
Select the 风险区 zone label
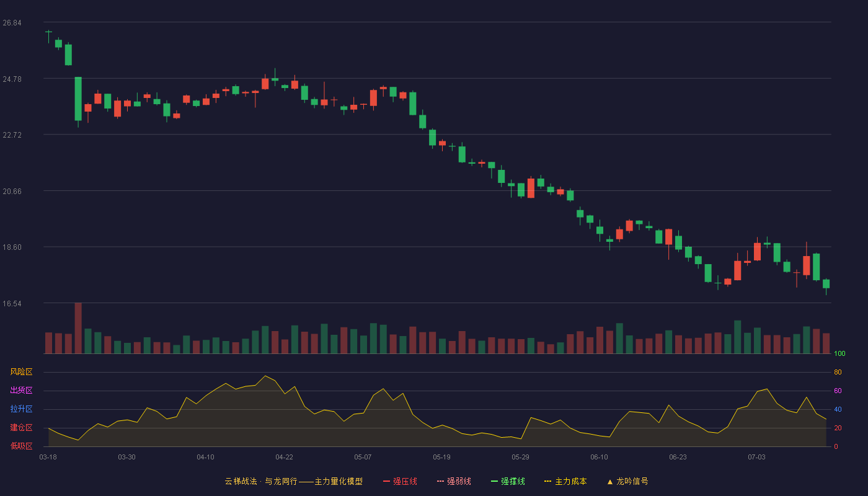pyautogui.click(x=21, y=372)
